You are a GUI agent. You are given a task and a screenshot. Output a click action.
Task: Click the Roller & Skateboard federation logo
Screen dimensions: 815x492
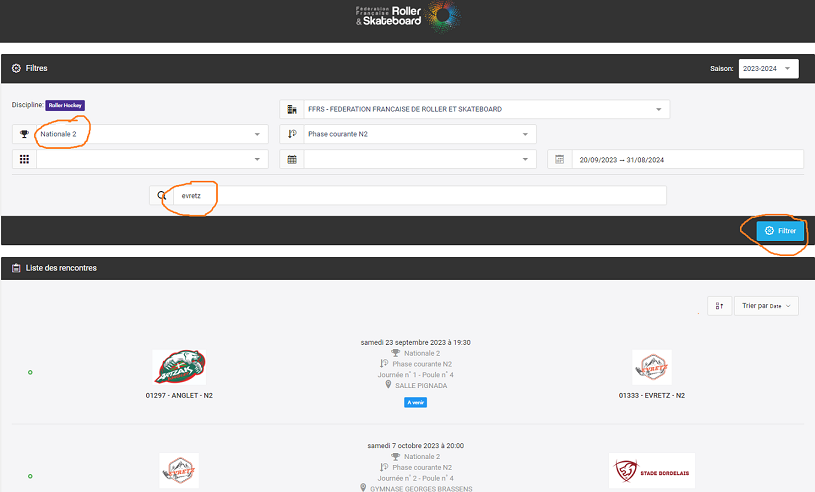[x=408, y=17]
